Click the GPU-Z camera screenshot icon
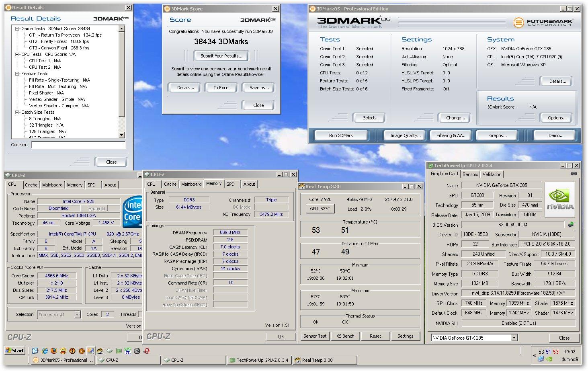The width and height of the screenshot is (588, 371). [574, 174]
